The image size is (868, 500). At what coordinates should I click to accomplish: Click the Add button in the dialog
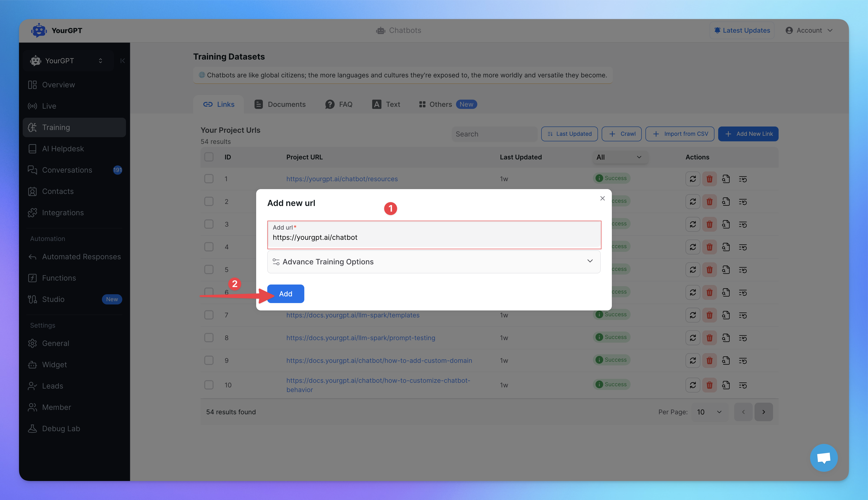(x=286, y=294)
